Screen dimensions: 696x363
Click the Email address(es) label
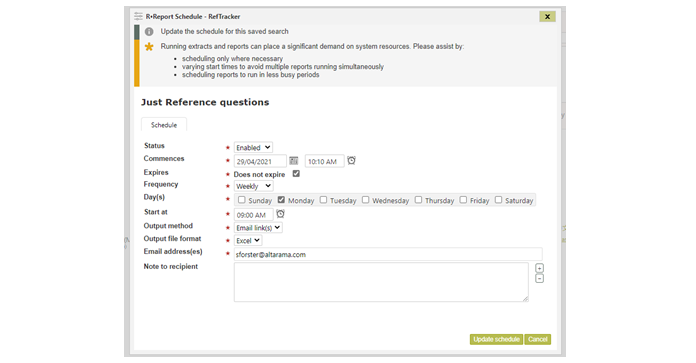click(x=173, y=252)
